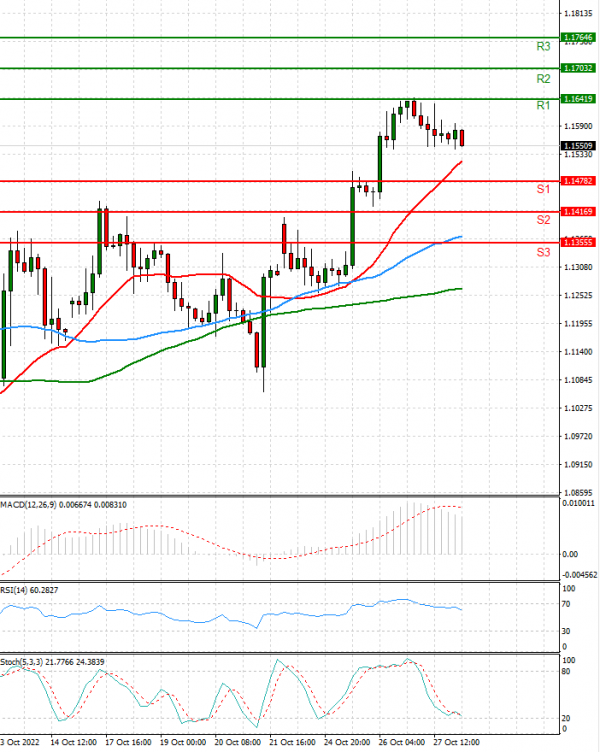Click the RSI scale value 70
The height and width of the screenshot is (752, 600).
(x=566, y=604)
